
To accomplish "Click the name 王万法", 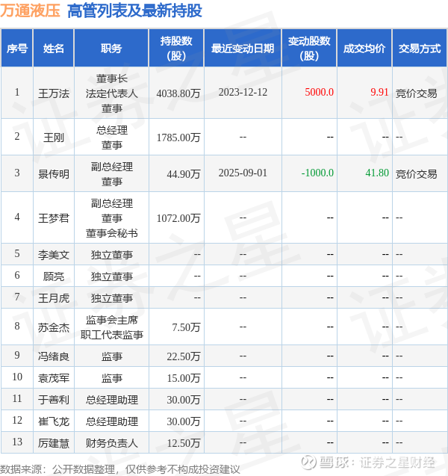I will tap(54, 93).
